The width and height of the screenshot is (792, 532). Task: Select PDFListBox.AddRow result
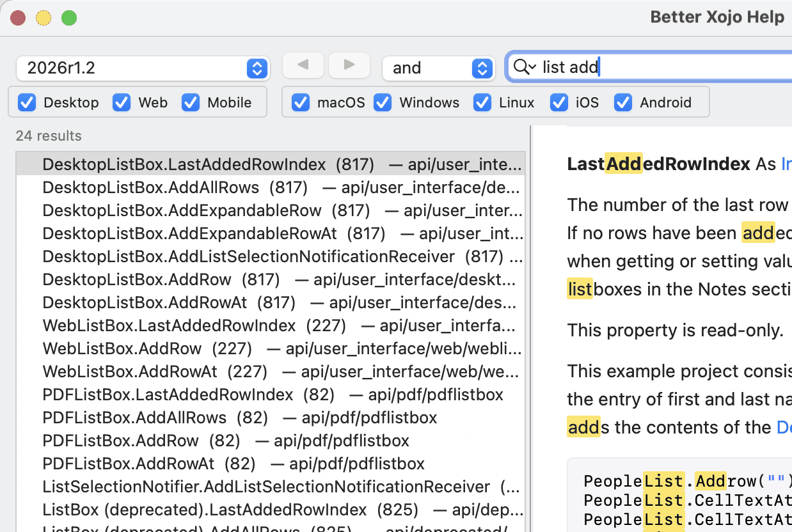(x=271, y=441)
